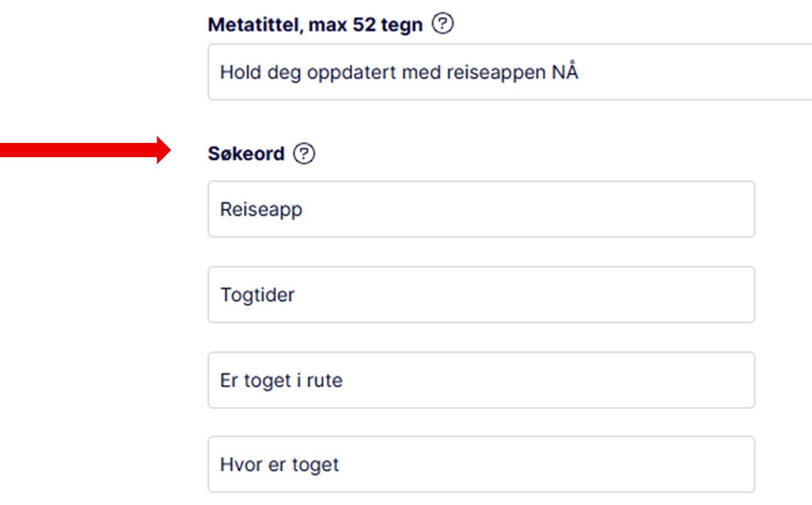Click 'toget' in the 'Hvor er toget' field
Viewport: 812px width, 505px height.
click(315, 465)
